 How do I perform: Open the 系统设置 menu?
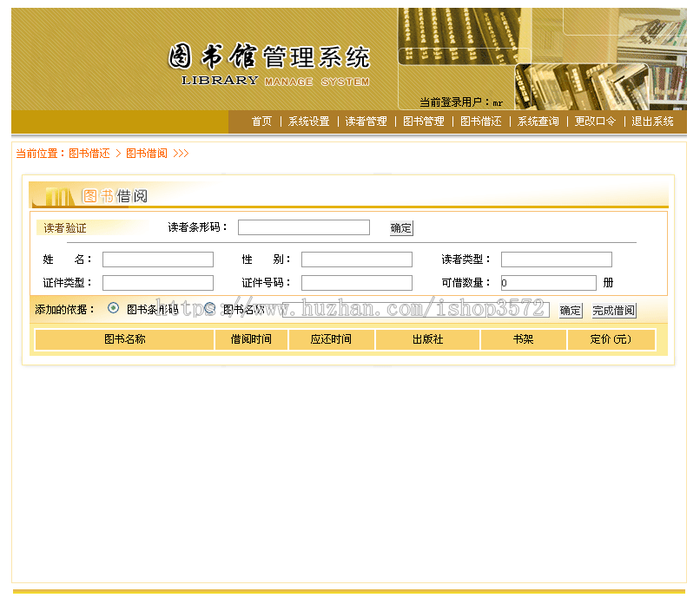308,122
